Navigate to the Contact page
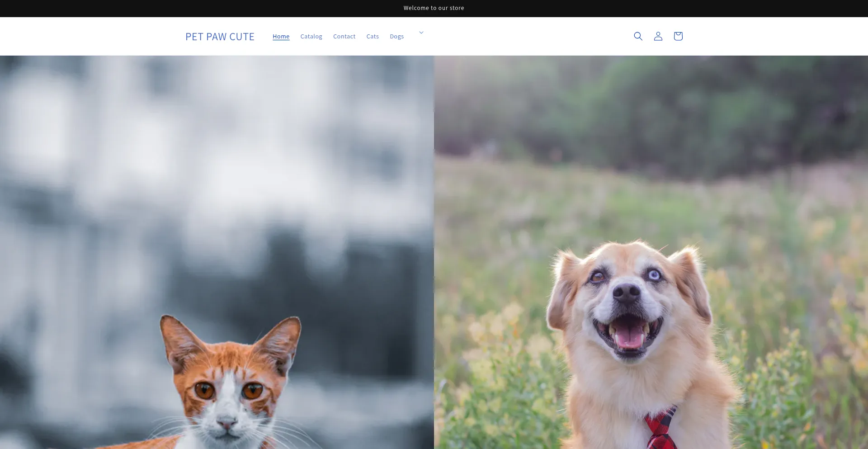 [x=344, y=37]
